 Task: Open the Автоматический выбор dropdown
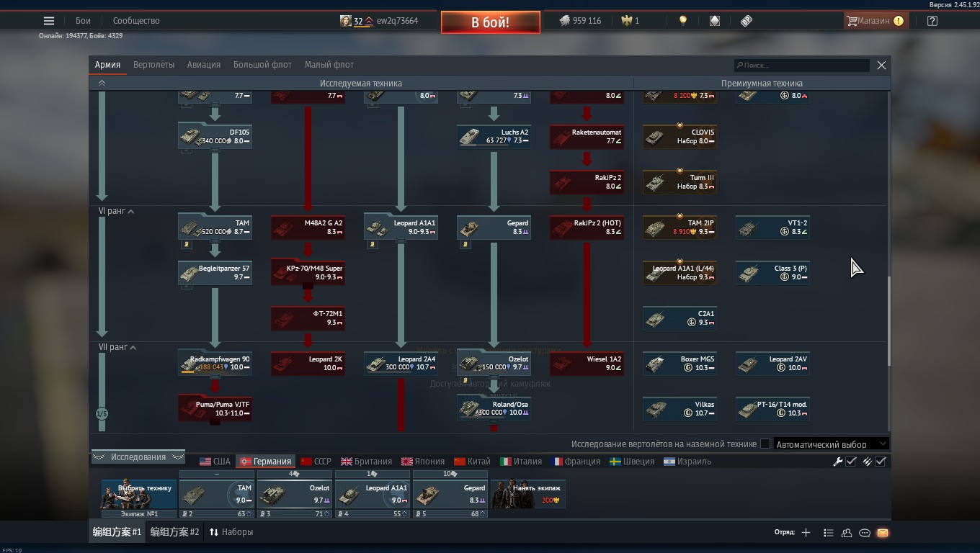click(x=831, y=444)
